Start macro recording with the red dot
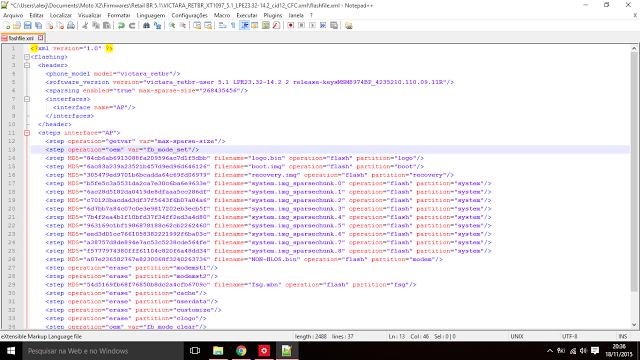The height and width of the screenshot is (360, 640). coord(291,26)
